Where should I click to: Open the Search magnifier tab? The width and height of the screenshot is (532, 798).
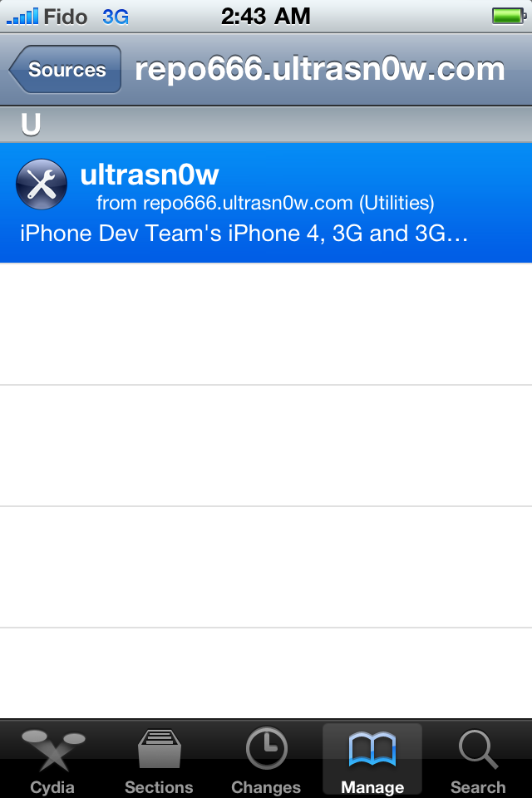pos(478,759)
